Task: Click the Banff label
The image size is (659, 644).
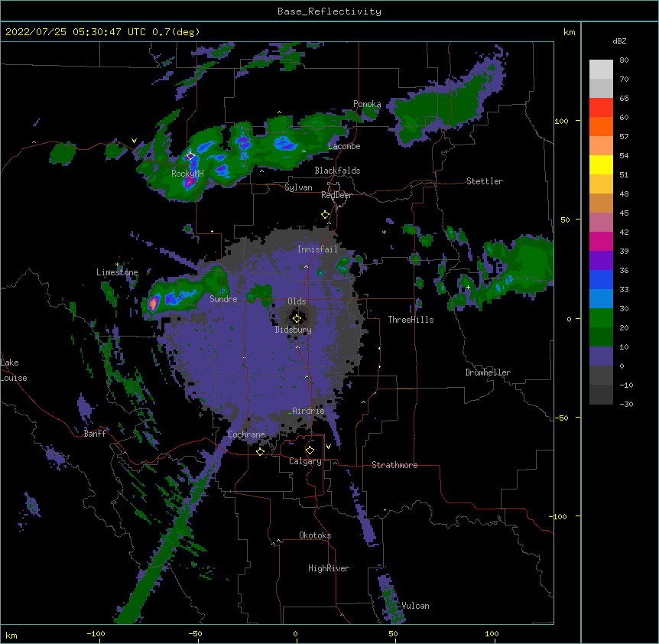Action: [95, 434]
